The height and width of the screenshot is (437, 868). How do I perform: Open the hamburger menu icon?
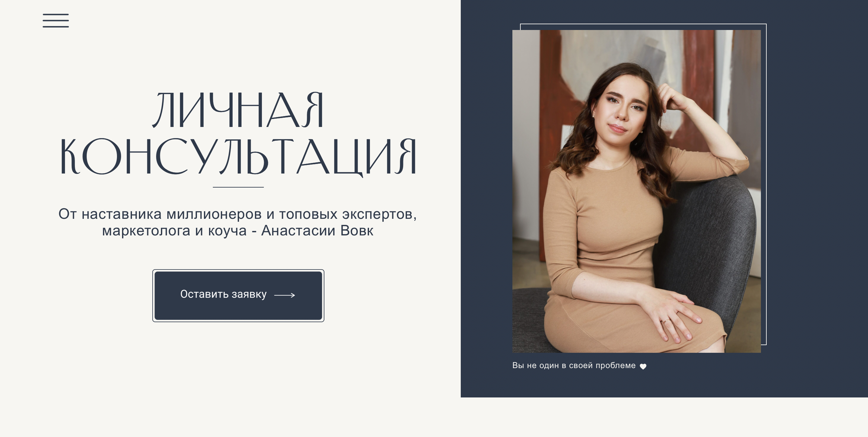(55, 20)
